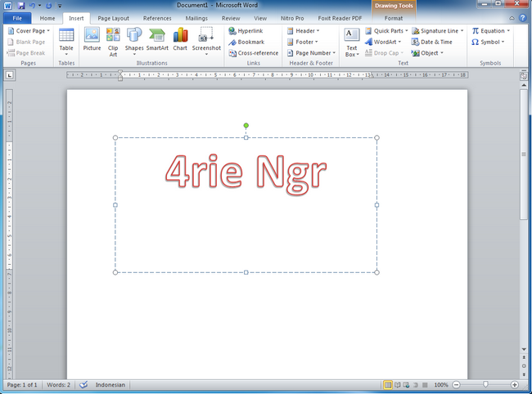The image size is (532, 394).
Task: Open Word Help question mark
Action: (523, 18)
